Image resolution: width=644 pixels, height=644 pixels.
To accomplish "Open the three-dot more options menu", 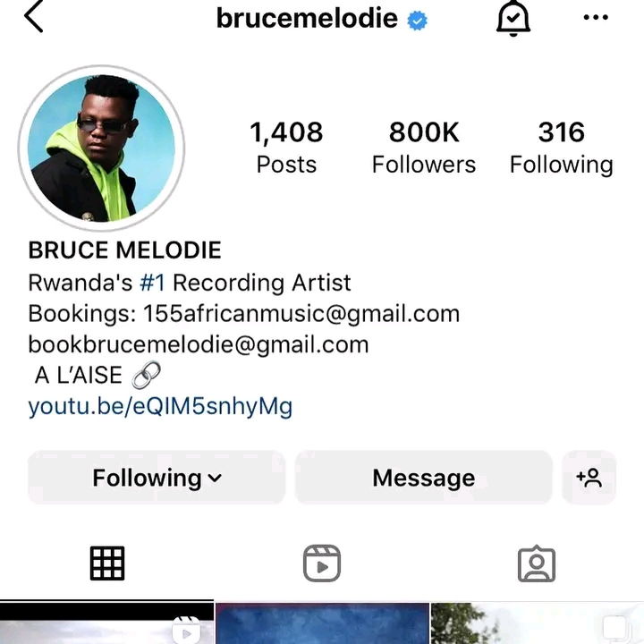I will 596,17.
